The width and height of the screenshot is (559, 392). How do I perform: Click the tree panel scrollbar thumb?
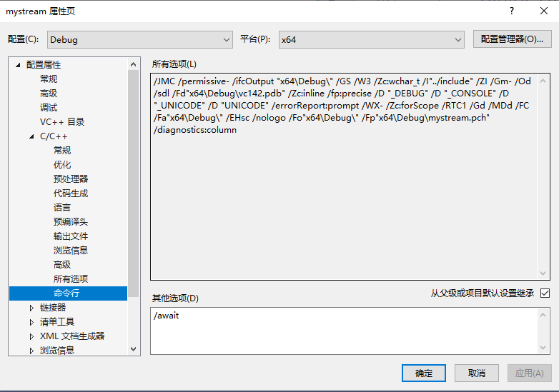134,184
